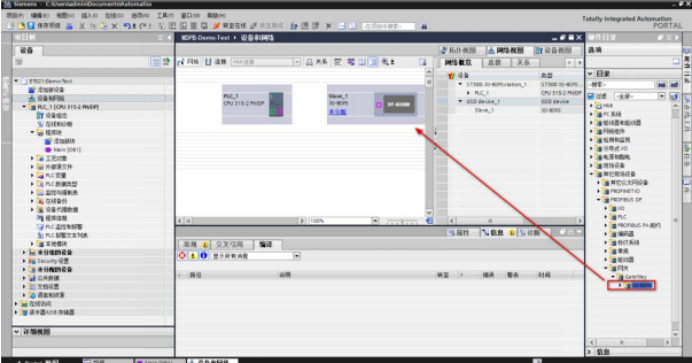Viewport: 692px width, 363px height.
Task: Collapse the PLC_1 [CPU 315-2 PN/DP] tree node
Action: pyautogui.click(x=24, y=107)
